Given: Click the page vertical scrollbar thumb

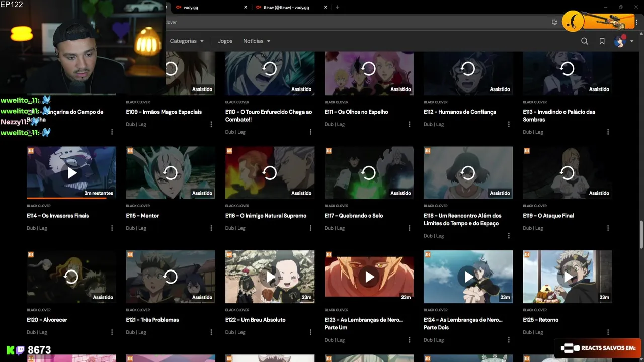Looking at the screenshot, I should click(x=641, y=234).
